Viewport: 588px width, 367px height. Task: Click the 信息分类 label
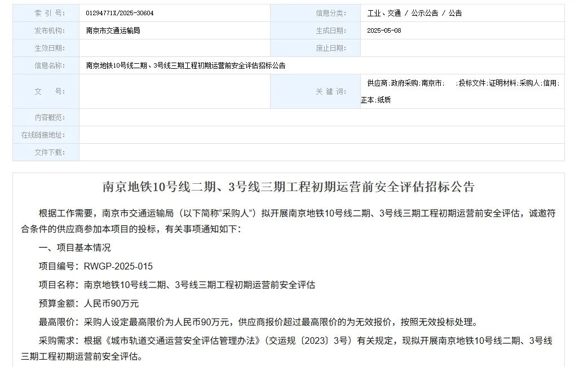tap(331, 13)
